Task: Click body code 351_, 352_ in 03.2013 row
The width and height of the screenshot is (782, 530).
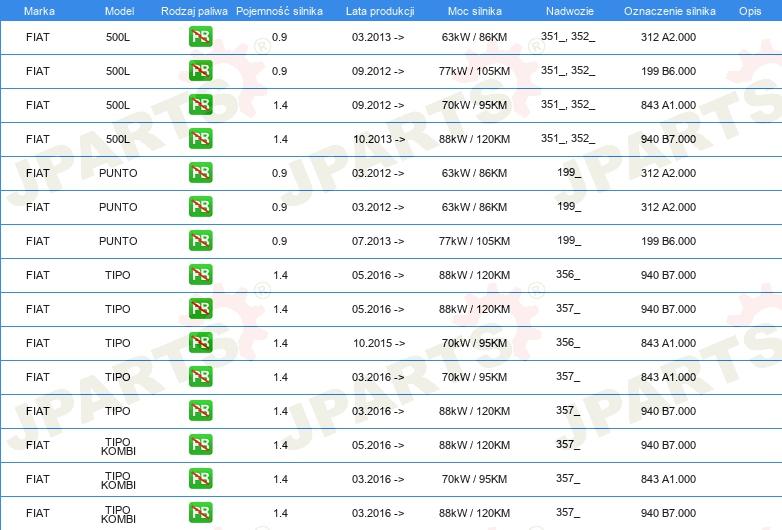Action: point(568,36)
